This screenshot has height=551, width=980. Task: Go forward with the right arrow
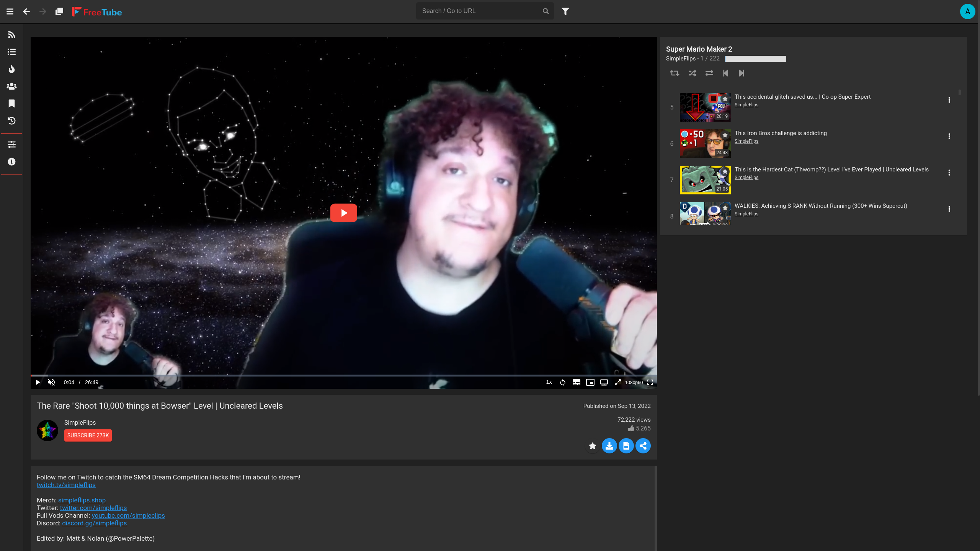tap(43, 11)
